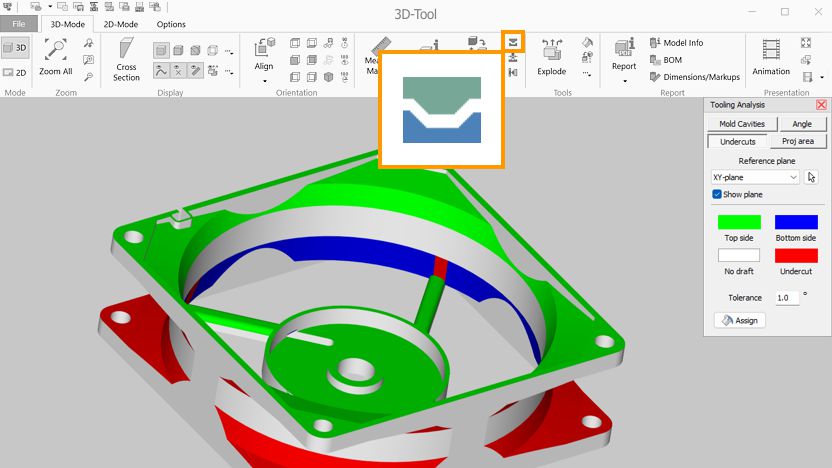The image size is (832, 468).
Task: Click the Zoom All tool
Action: tap(55, 57)
